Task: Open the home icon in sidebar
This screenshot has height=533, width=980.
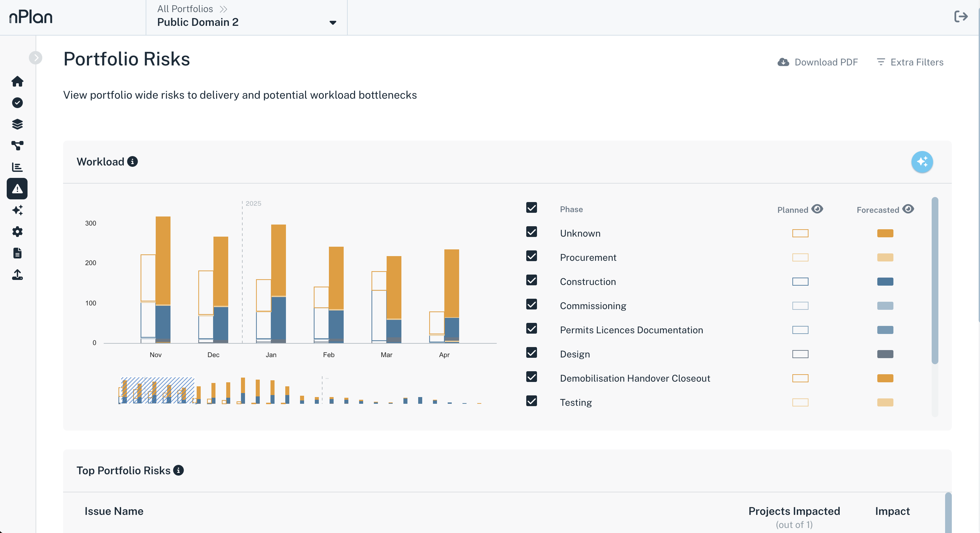Action: (x=17, y=82)
